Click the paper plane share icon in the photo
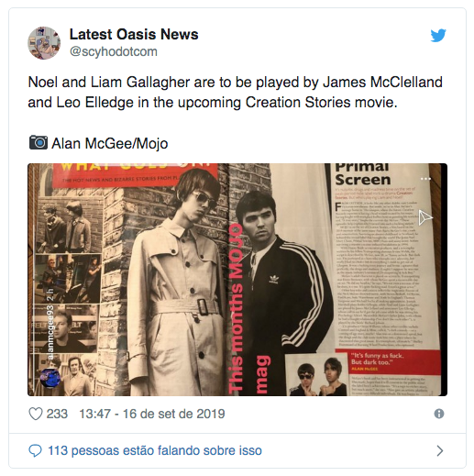The height and width of the screenshot is (476, 474). click(x=425, y=217)
